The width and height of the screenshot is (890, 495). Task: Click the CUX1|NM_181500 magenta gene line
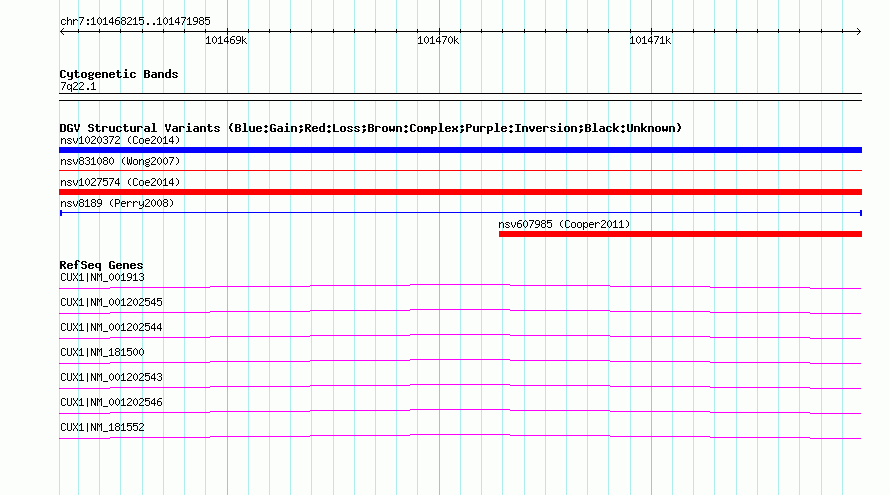click(460, 361)
